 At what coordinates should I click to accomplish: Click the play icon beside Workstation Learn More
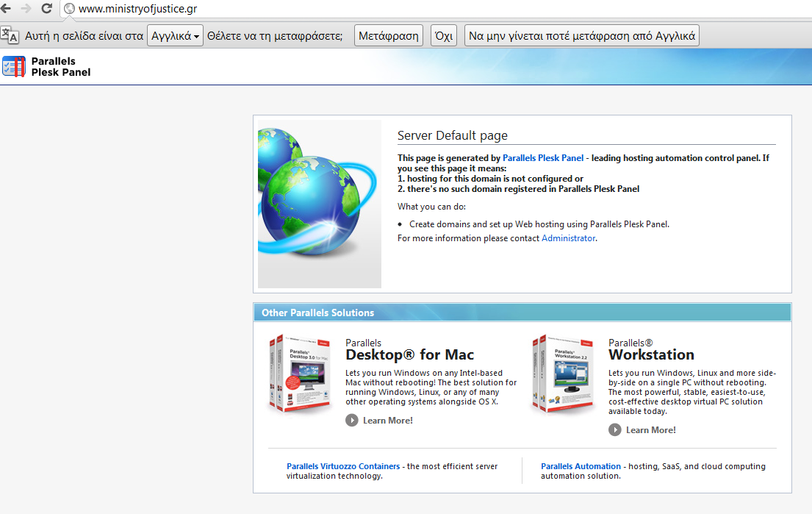(615, 430)
